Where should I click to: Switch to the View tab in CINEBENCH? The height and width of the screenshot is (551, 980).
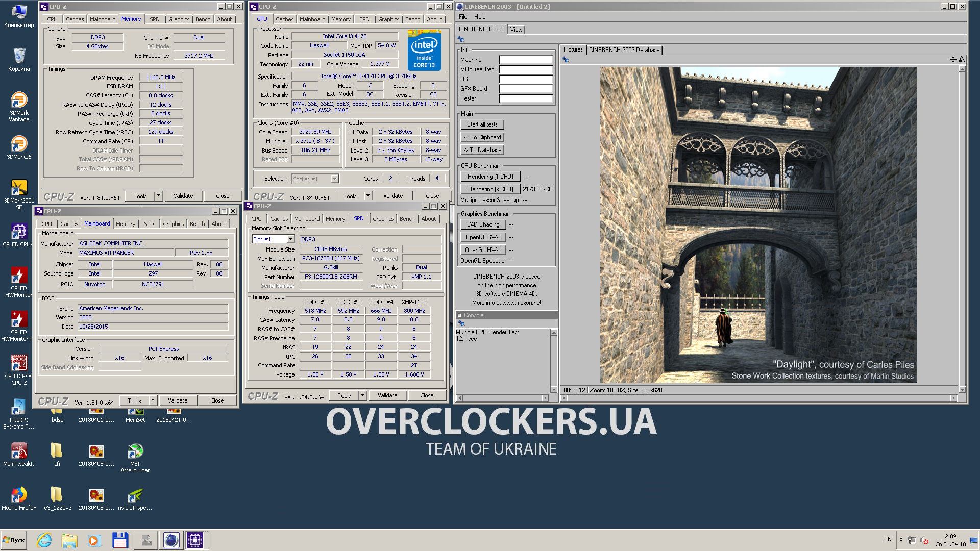517,30
